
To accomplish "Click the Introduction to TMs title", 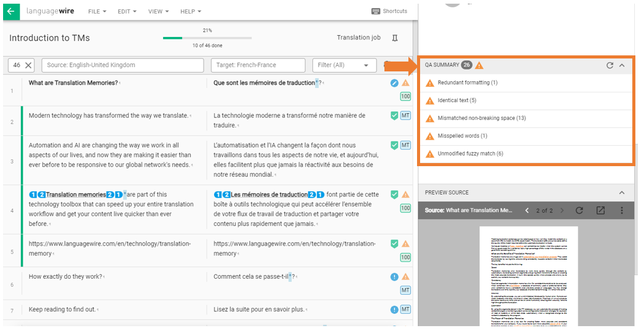I will tap(50, 38).
